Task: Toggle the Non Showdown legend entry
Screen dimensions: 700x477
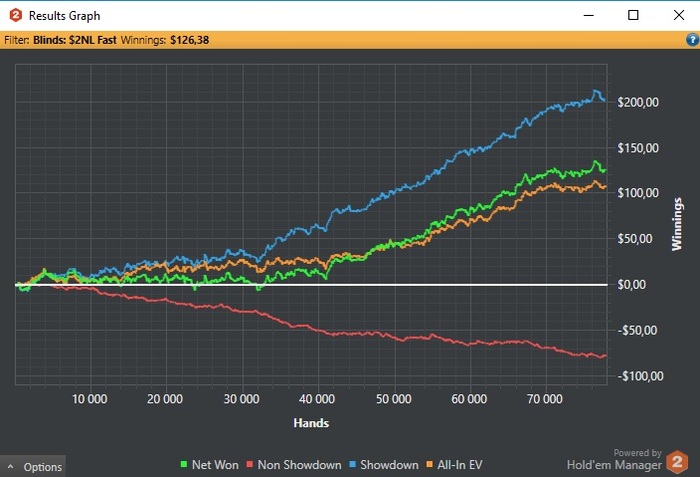Action: 294,464
